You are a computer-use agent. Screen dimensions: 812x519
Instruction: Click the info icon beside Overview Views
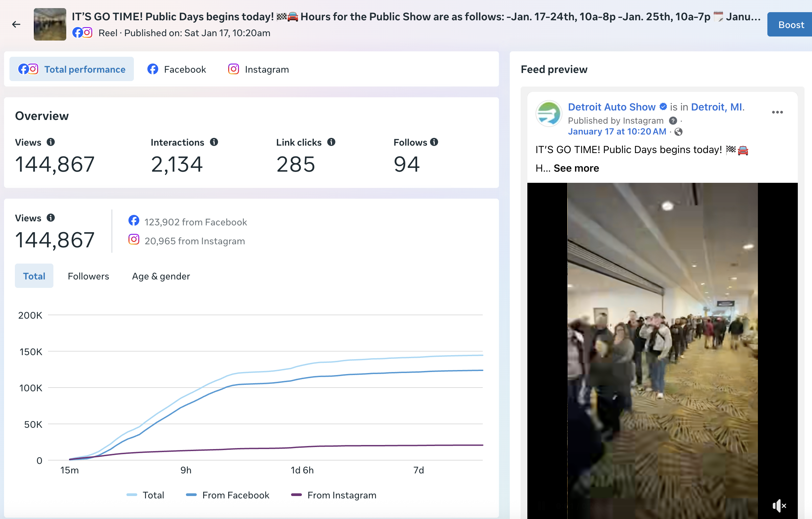click(x=51, y=142)
